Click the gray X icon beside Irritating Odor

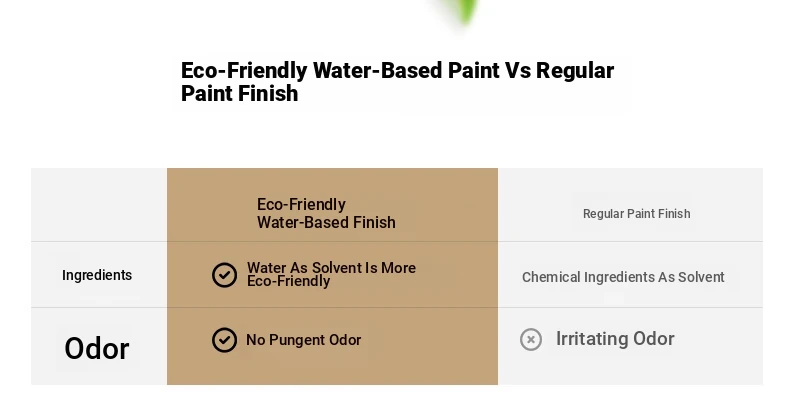click(x=531, y=339)
